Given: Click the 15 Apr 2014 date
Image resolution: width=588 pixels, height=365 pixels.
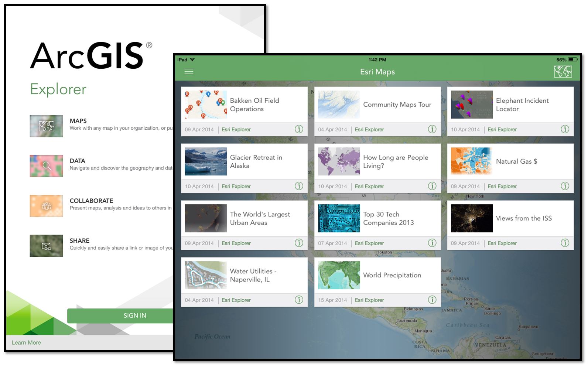Looking at the screenshot, I should coord(332,300).
